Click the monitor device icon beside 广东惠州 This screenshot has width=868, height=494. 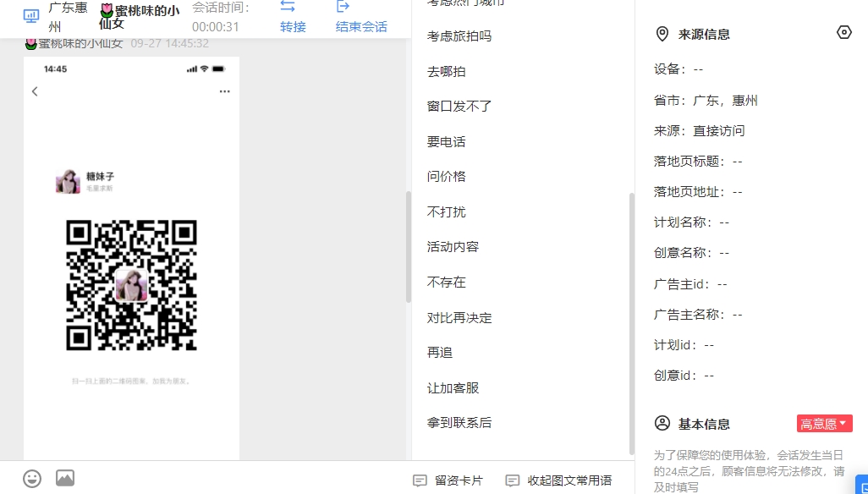[x=31, y=16]
